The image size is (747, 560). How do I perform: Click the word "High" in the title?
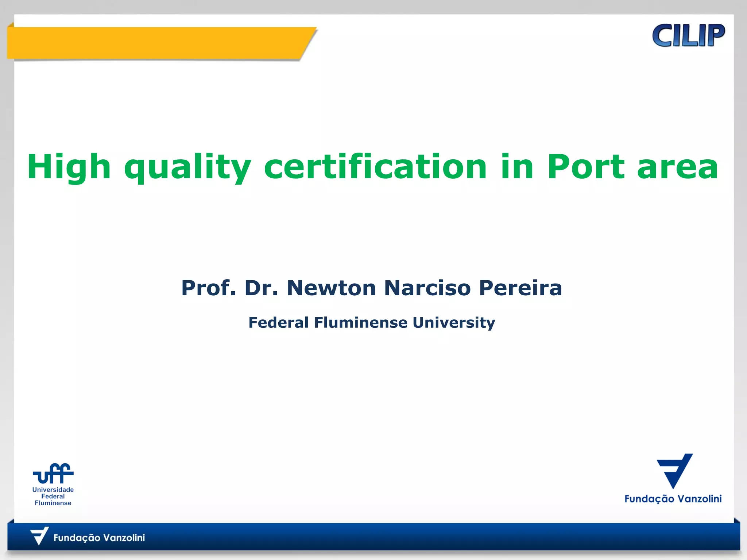point(69,167)
